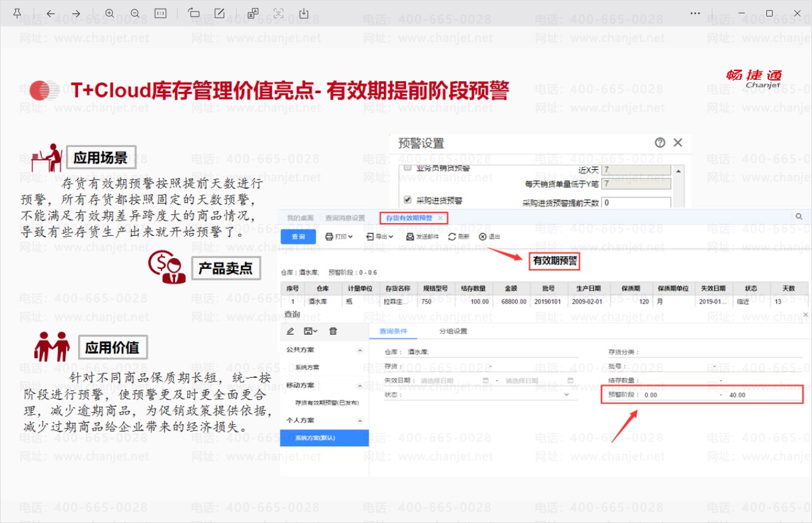Screen dimensions: 812x523
Task: Click the 采购进货预警提前天数 input field
Action: pyautogui.click(x=636, y=203)
